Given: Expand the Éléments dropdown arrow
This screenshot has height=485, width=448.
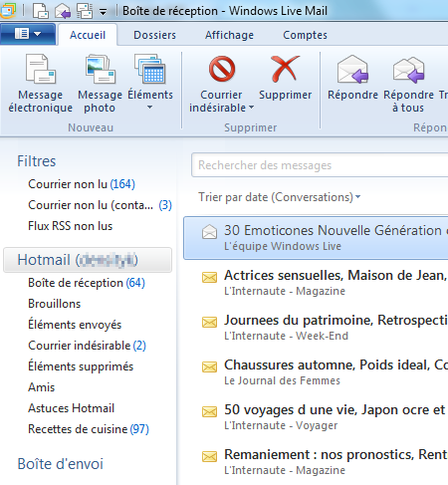Looking at the screenshot, I should point(150,108).
